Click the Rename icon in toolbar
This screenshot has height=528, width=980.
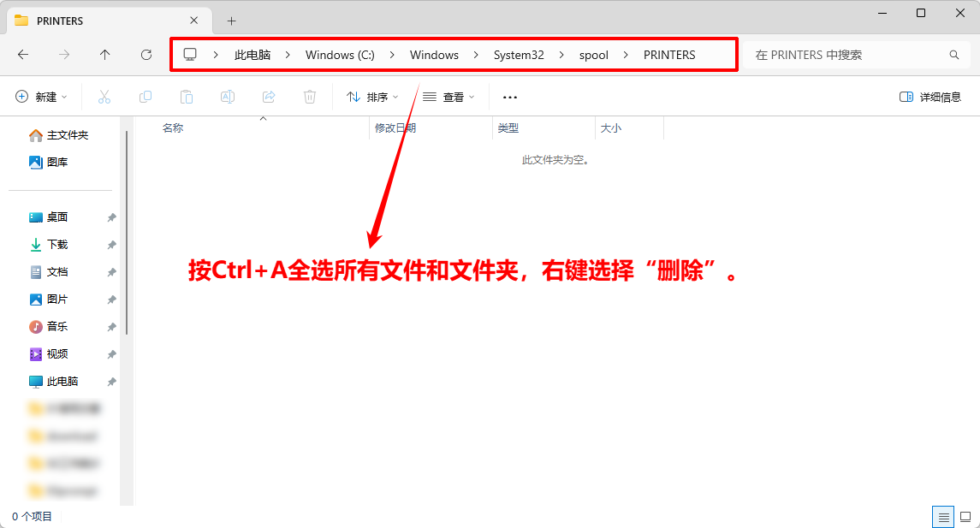[x=228, y=97]
